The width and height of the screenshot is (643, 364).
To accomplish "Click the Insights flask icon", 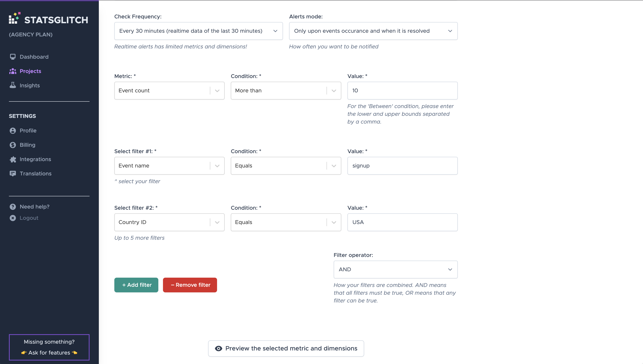I will 13,85.
